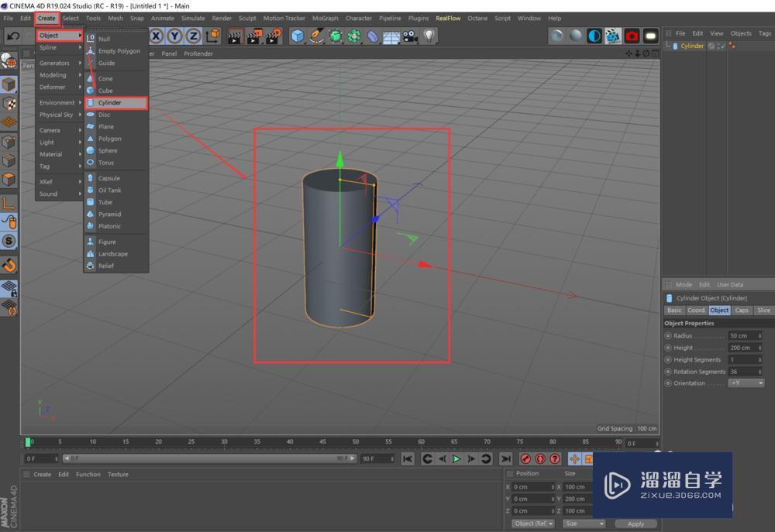Click the Radius value field
The image size is (775, 532).
point(742,336)
